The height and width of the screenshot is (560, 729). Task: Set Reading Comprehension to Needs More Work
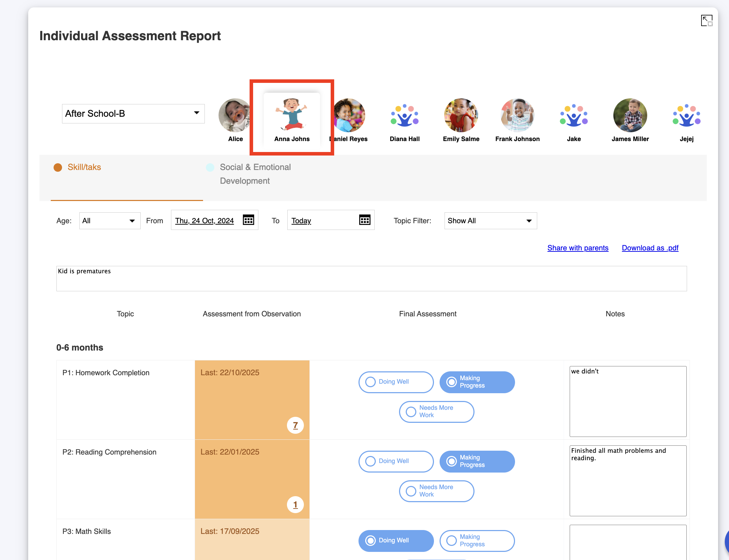pos(436,491)
